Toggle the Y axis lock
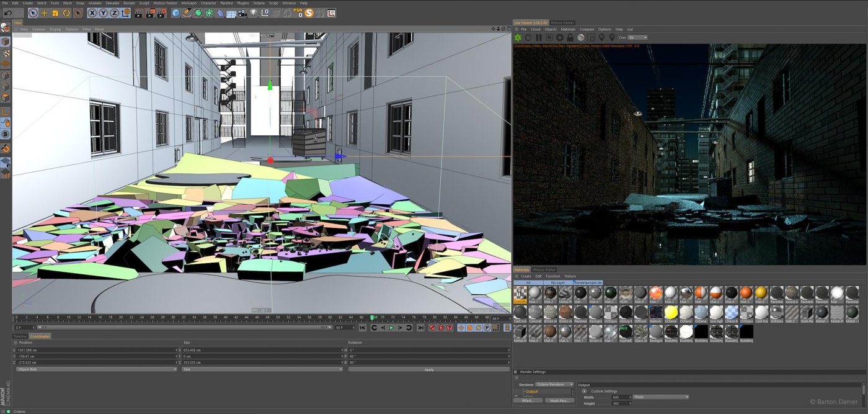The image size is (868, 414). pos(104,13)
